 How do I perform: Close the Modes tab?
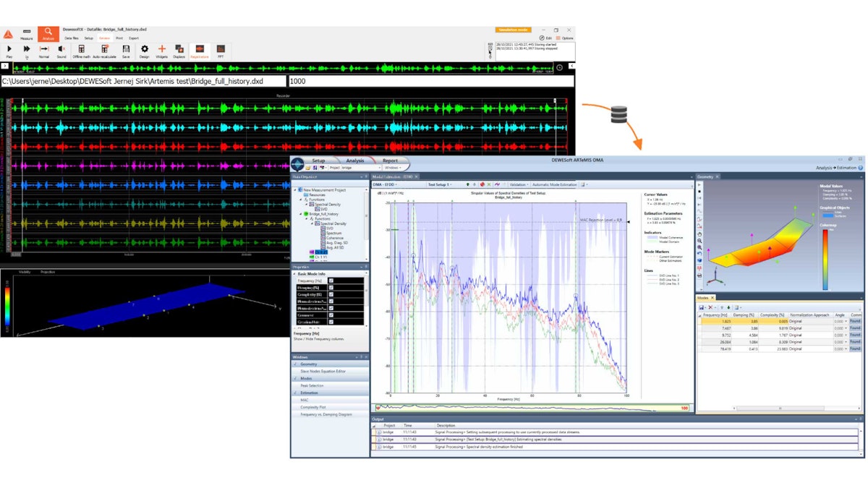tap(712, 298)
